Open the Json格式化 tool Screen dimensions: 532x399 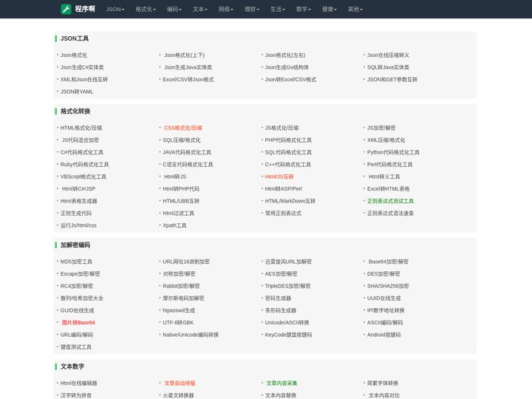pyautogui.click(x=74, y=55)
